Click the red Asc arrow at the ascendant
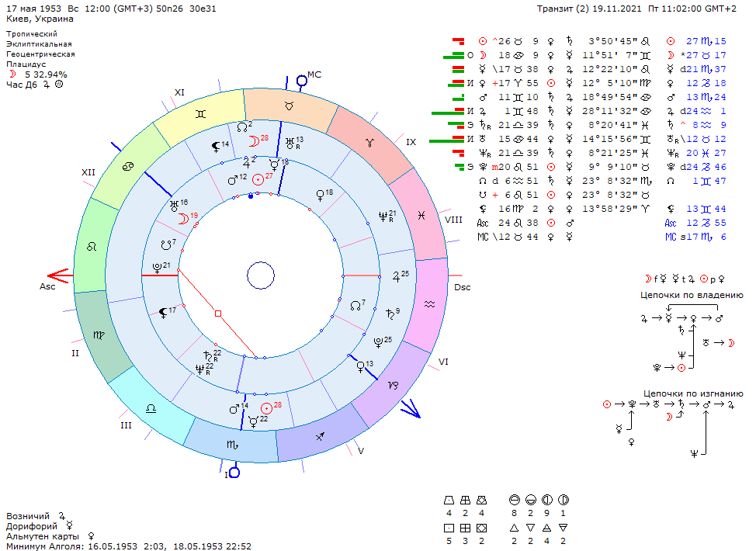This screenshot has height=551, width=756. pyautogui.click(x=61, y=276)
